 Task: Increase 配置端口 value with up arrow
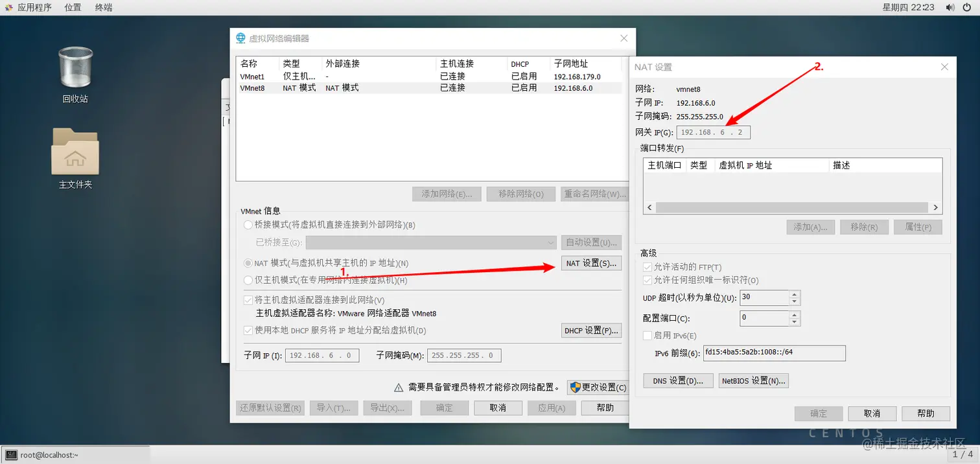pyautogui.click(x=795, y=314)
